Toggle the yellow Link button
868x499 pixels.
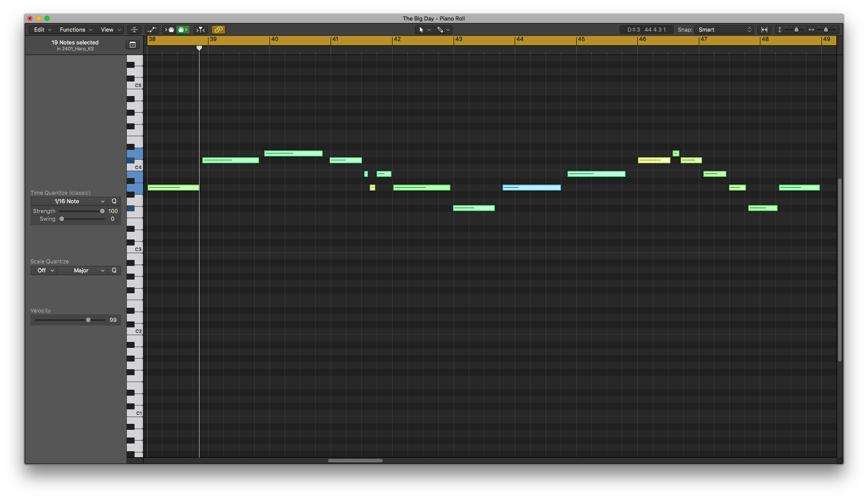[218, 29]
